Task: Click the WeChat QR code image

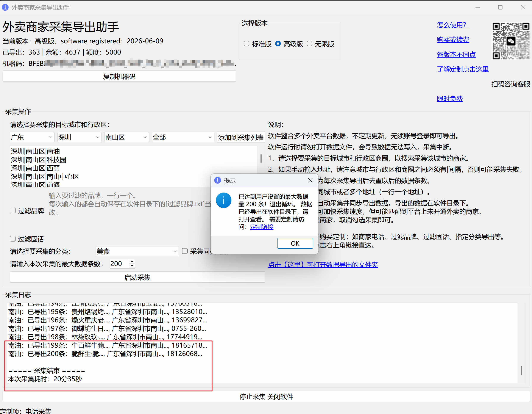Action: tap(511, 41)
